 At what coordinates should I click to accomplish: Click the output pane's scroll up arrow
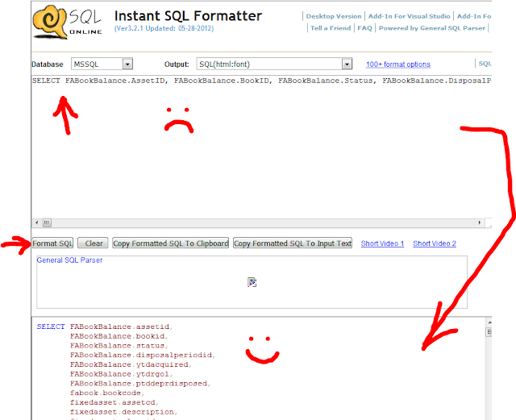pyautogui.click(x=489, y=322)
